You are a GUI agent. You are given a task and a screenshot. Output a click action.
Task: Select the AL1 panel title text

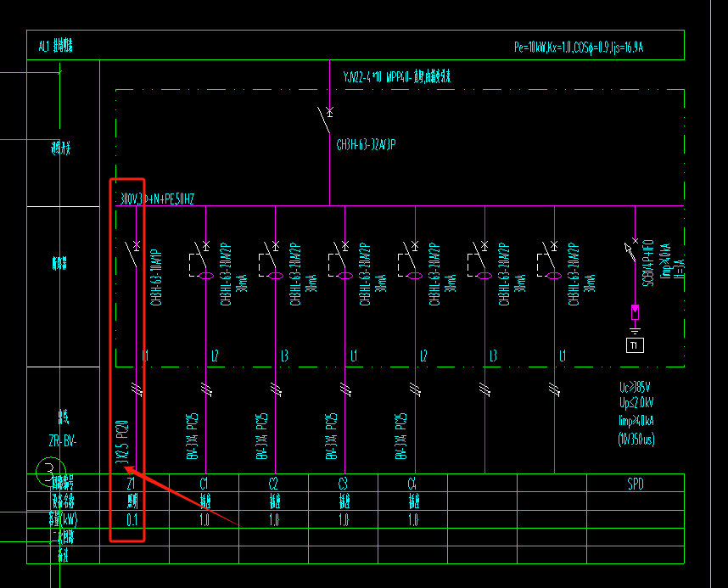55,46
